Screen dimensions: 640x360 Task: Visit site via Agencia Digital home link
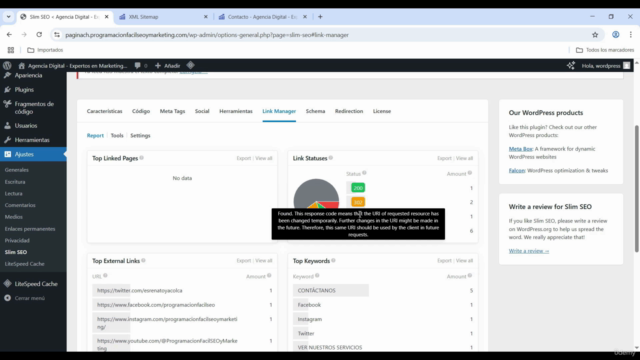[x=73, y=65]
